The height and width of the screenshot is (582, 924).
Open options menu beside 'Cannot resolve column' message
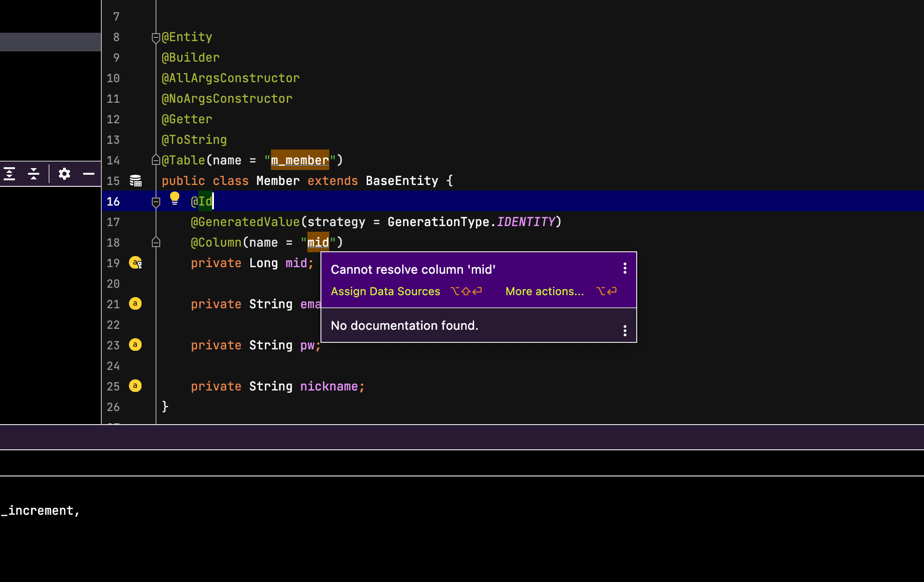pos(625,268)
